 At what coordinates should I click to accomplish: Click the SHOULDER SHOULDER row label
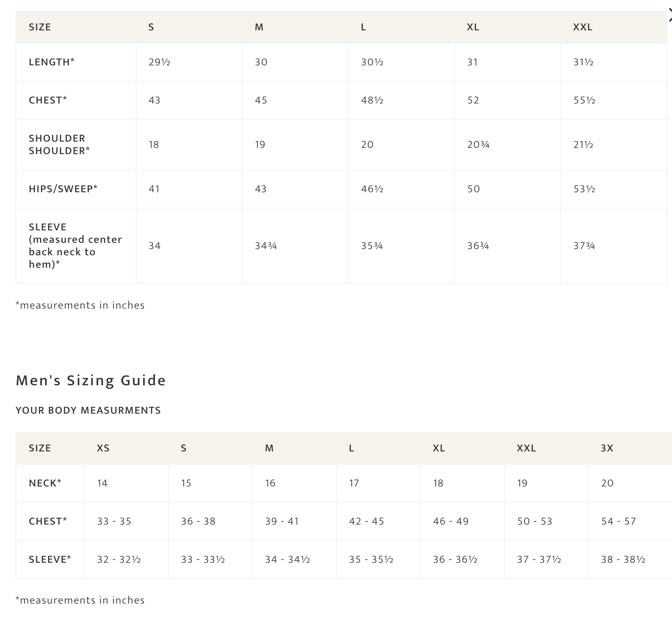click(59, 144)
